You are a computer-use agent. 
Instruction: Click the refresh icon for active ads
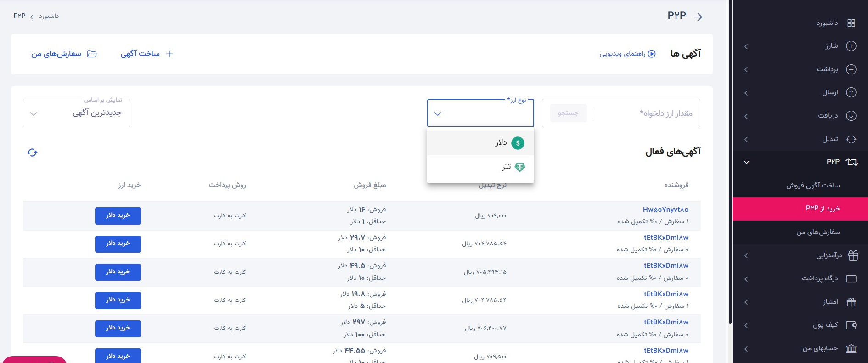tap(32, 153)
